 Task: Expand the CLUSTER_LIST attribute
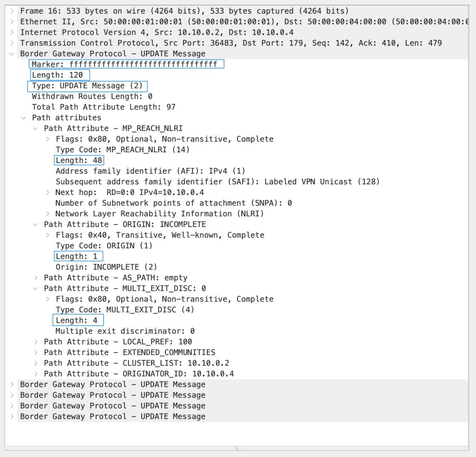(36, 363)
